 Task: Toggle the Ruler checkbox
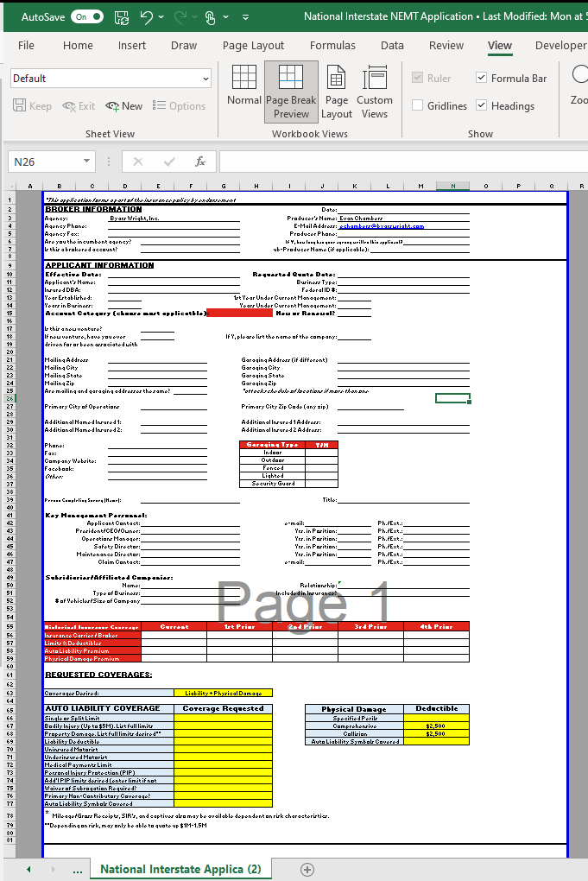click(417, 78)
